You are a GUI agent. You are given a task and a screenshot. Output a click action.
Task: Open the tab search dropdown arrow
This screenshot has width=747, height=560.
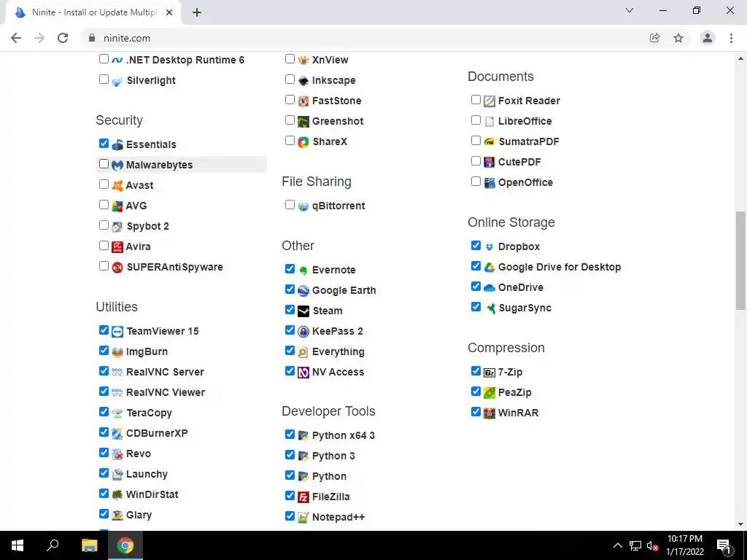630,10
